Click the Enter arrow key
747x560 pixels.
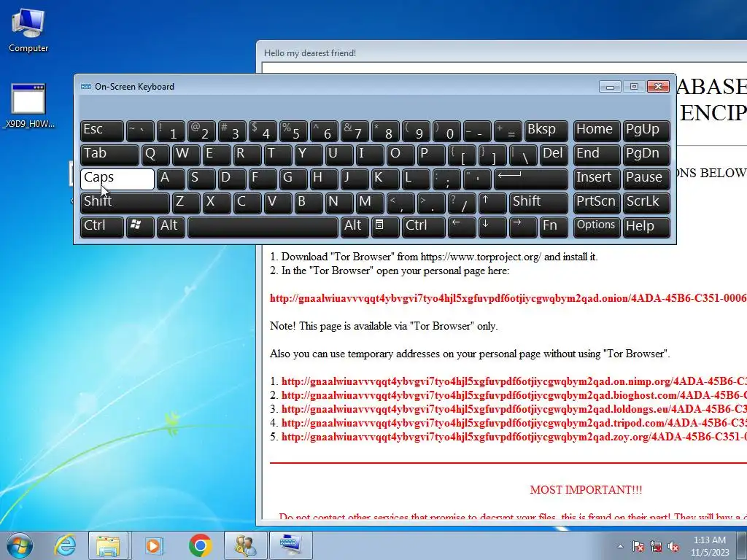pos(531,179)
